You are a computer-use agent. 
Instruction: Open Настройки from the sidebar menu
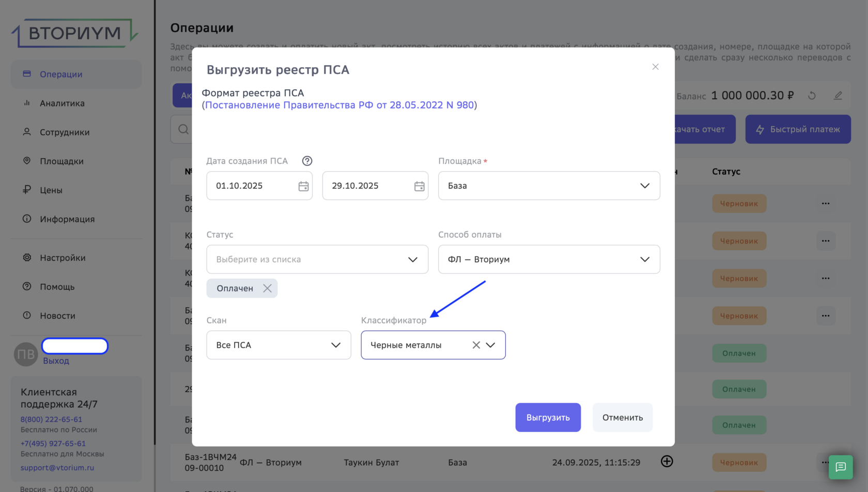point(63,258)
